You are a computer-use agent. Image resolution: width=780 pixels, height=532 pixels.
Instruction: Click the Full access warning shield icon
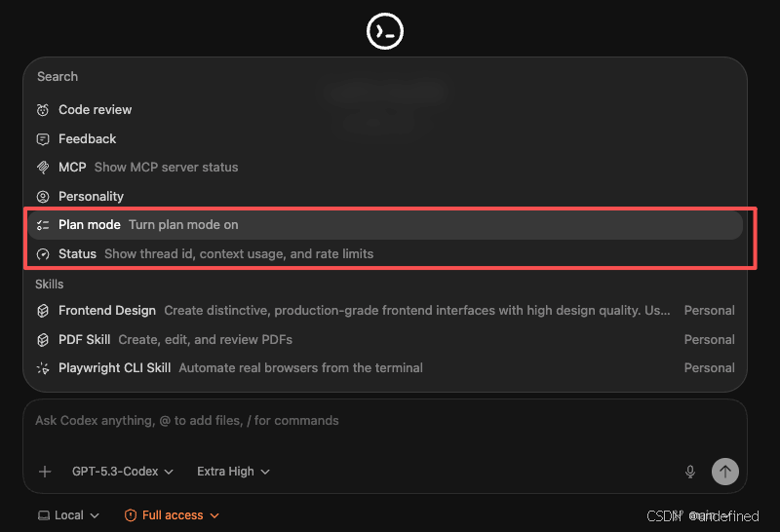[131, 515]
